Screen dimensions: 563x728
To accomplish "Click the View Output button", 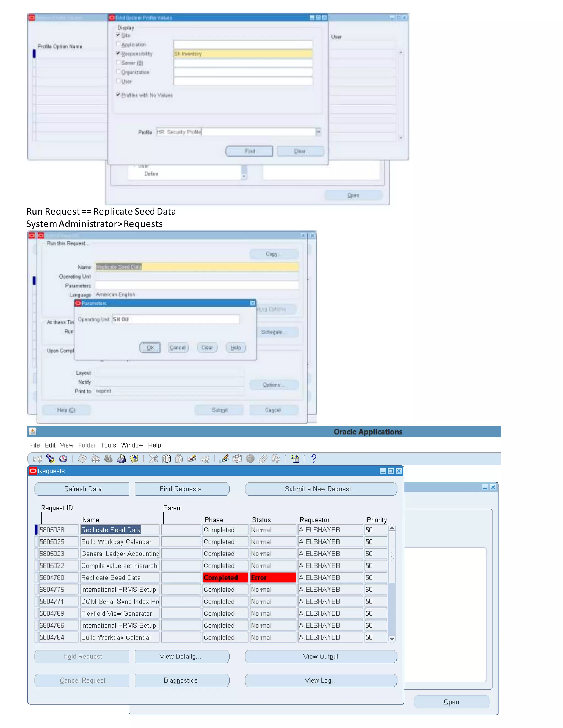I will click(x=321, y=656).
